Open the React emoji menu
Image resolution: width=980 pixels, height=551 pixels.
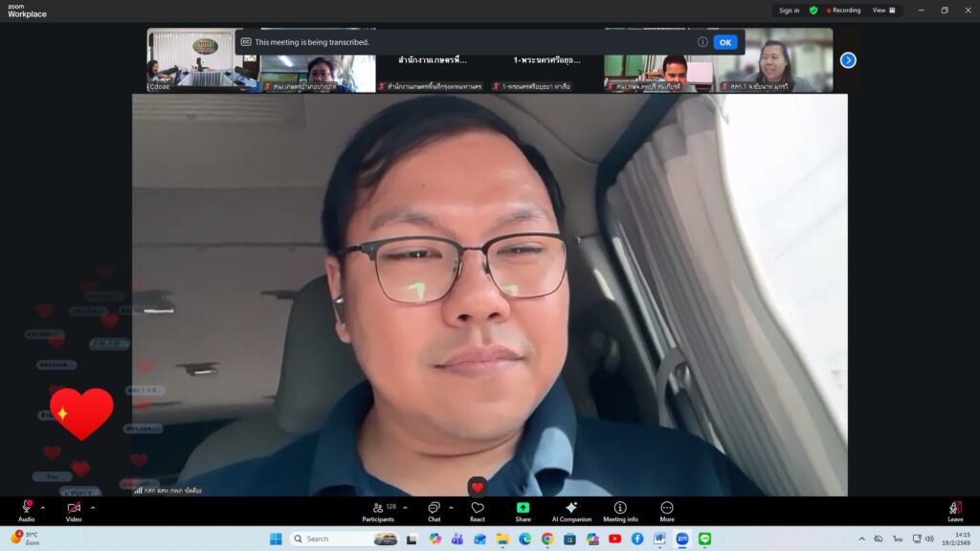(478, 510)
